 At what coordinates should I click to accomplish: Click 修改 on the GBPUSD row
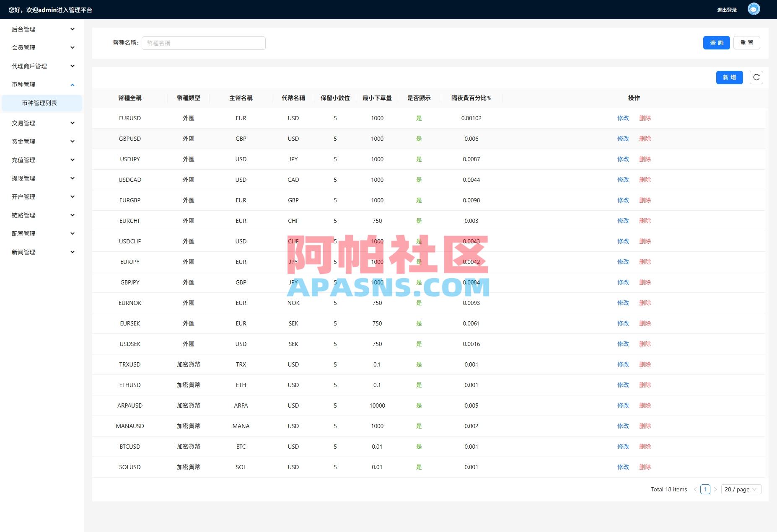[623, 139]
